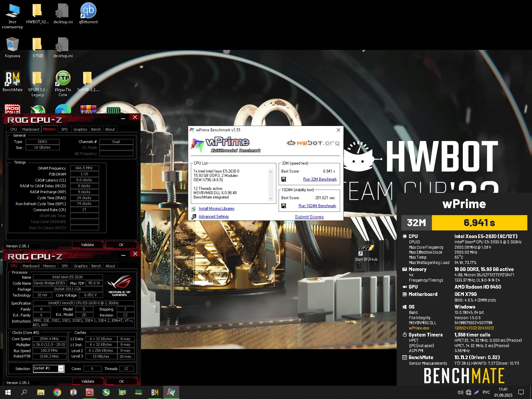Open About tab in upper CPU-Z window
The width and height of the screenshot is (532, 399).
click(x=110, y=129)
